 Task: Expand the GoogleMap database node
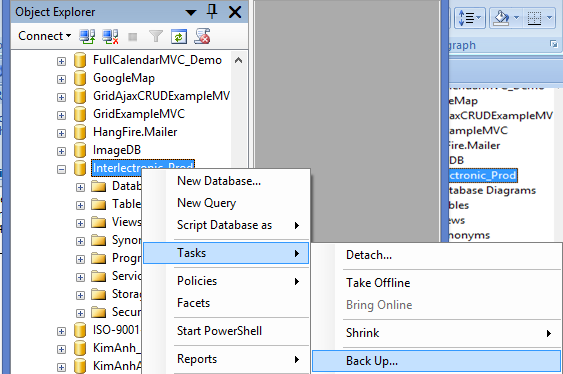tap(61, 79)
